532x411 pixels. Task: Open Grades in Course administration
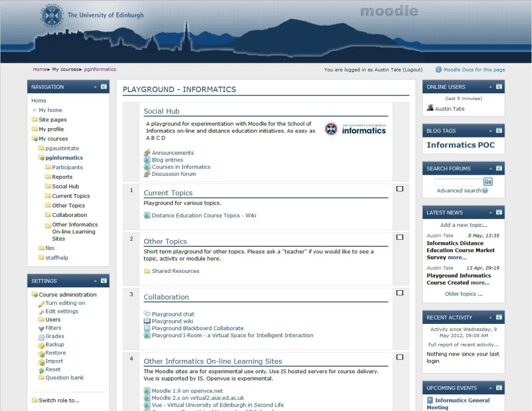(55, 336)
